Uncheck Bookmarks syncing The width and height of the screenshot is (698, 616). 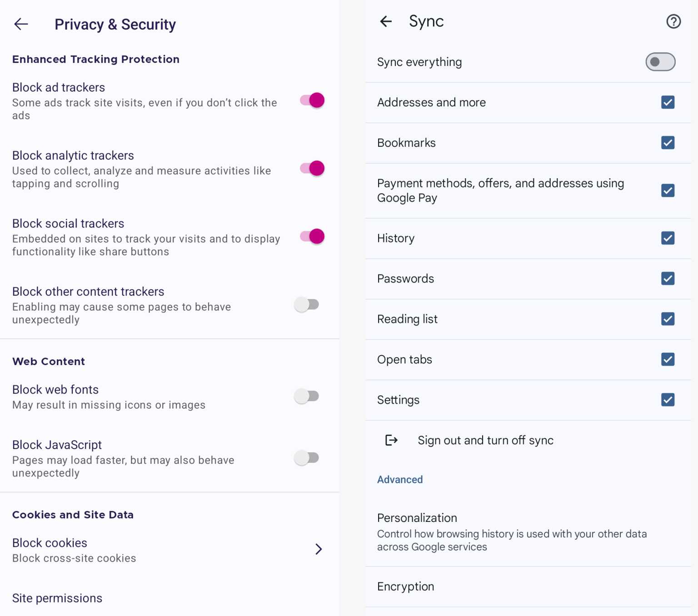pyautogui.click(x=667, y=143)
